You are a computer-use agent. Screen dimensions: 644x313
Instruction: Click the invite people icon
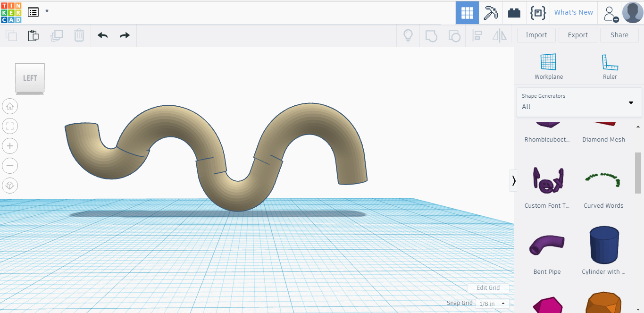(611, 14)
